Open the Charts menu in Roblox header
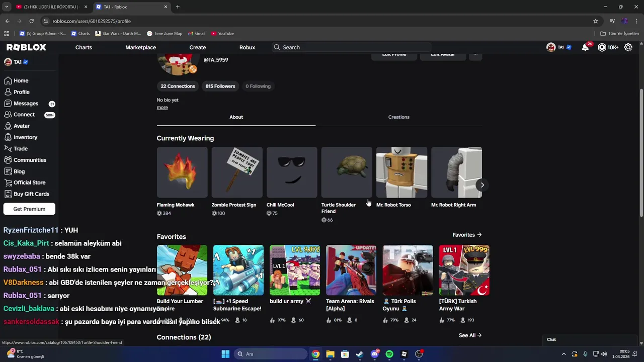 84,47
